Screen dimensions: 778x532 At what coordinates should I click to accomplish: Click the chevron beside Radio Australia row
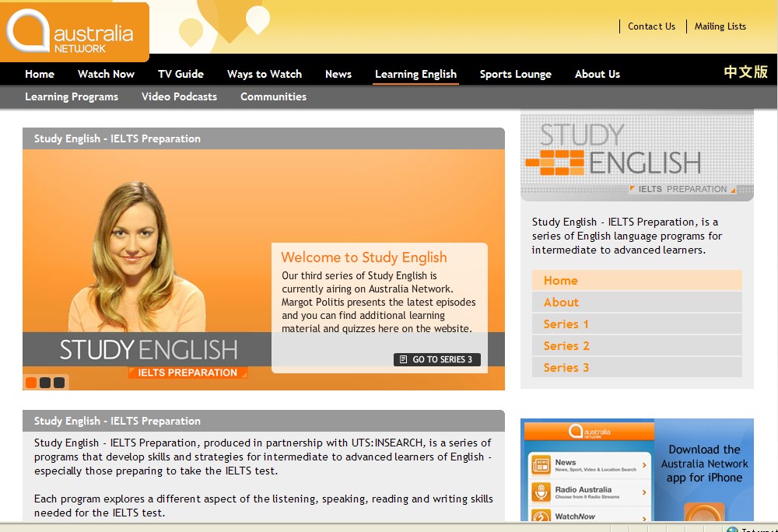[644, 492]
